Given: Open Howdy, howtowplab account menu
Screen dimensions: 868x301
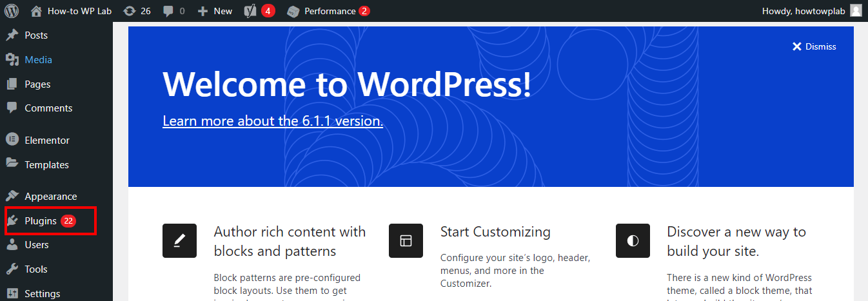Looking at the screenshot, I should pos(804,11).
